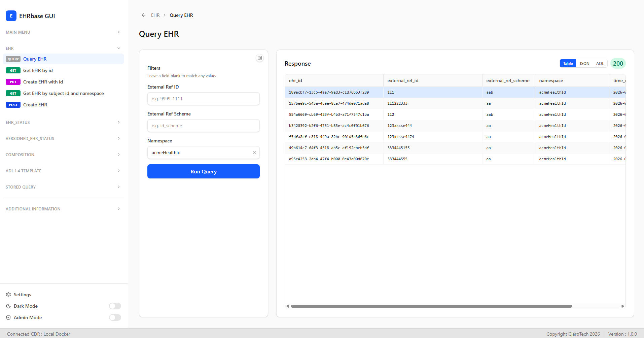Click the horizontal table scrollbar thumb
Screen dimensions: 644x338
(431, 306)
